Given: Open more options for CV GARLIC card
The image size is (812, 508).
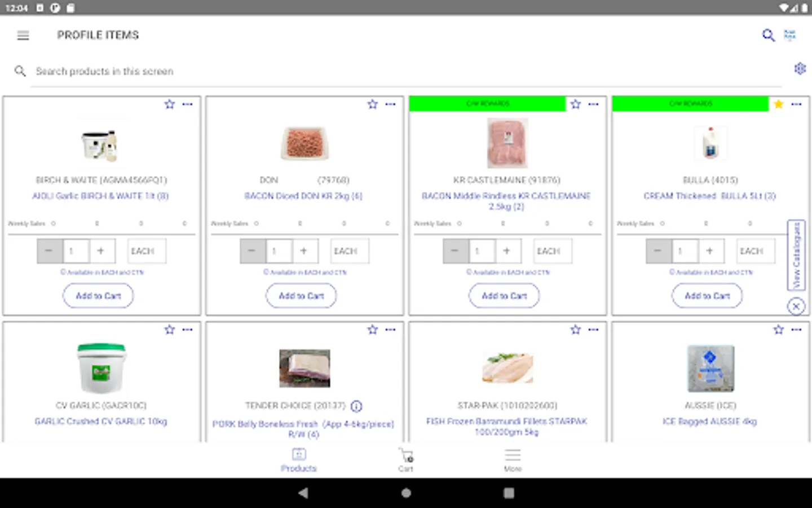Looking at the screenshot, I should pos(187,330).
